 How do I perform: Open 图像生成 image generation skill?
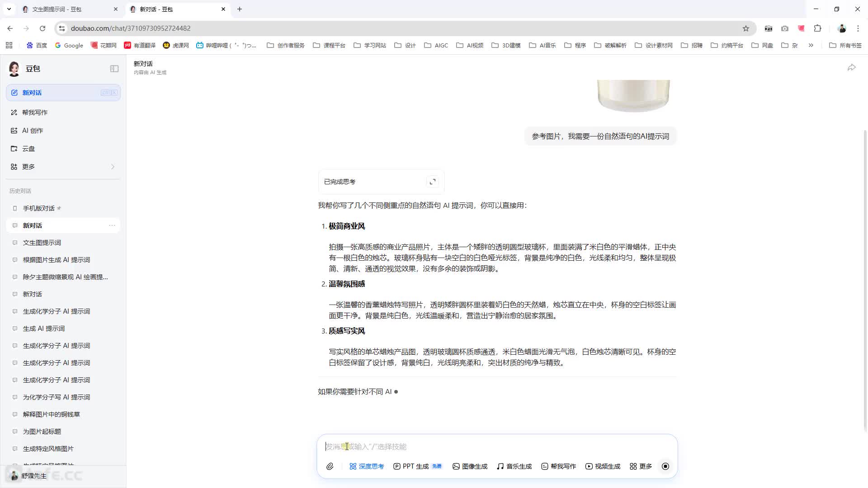[x=470, y=466]
